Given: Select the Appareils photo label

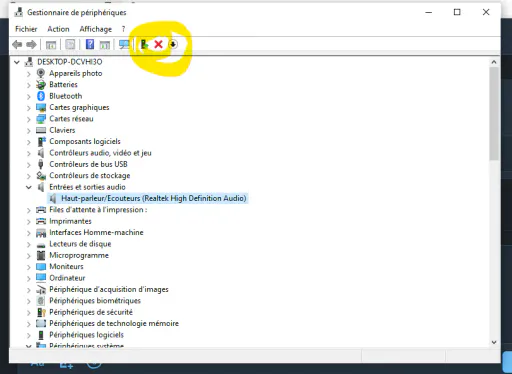Looking at the screenshot, I should click(x=76, y=73).
